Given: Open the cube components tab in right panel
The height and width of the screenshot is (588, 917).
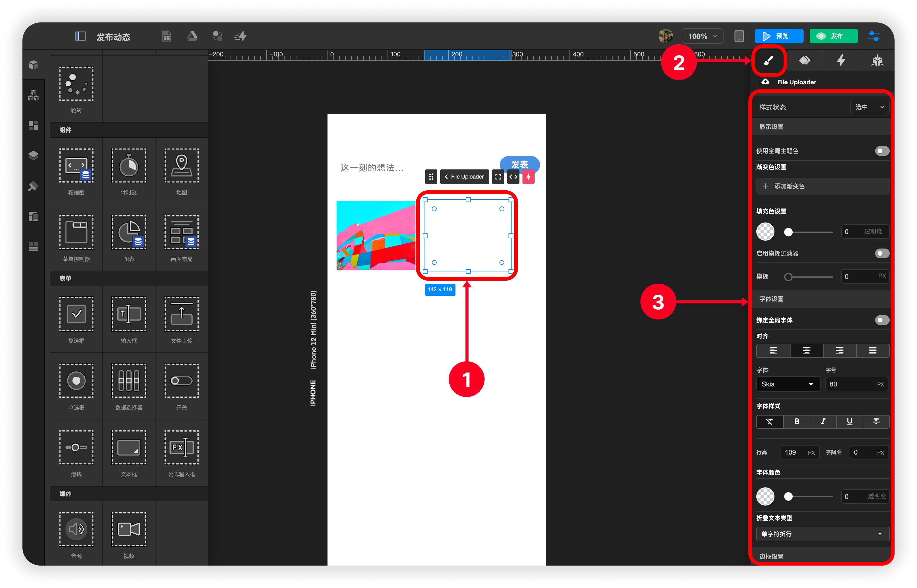Looking at the screenshot, I should pyautogui.click(x=877, y=60).
